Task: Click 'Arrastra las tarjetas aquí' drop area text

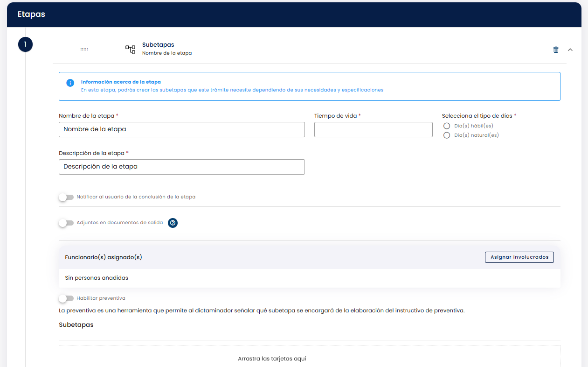Action: coord(272,359)
